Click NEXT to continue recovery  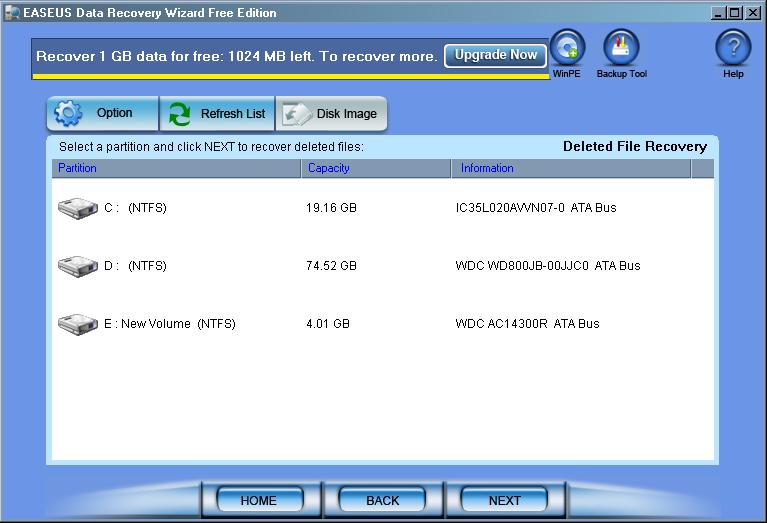point(504,500)
